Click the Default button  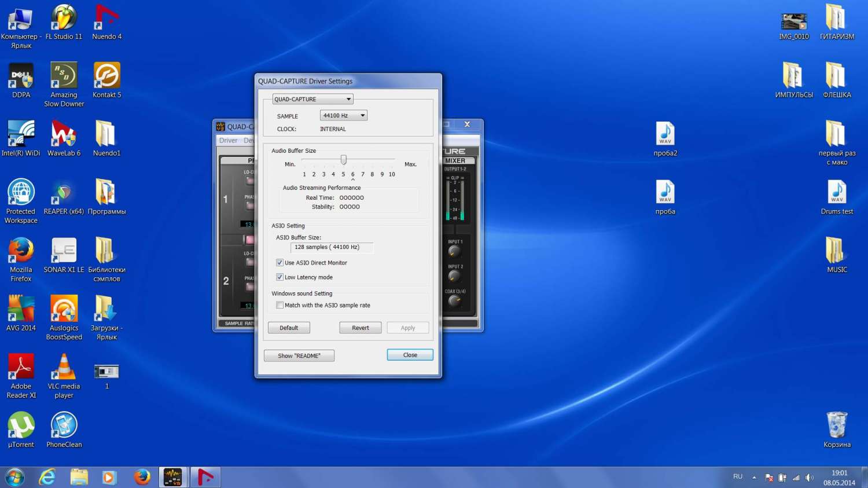[x=289, y=328]
